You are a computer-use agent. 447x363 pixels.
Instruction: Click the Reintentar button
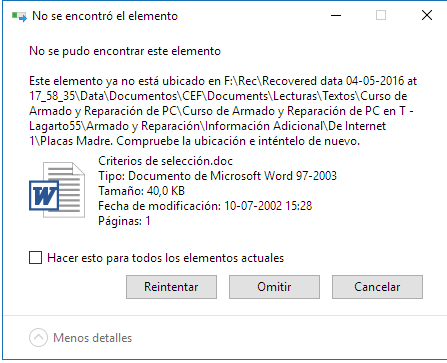point(171,287)
